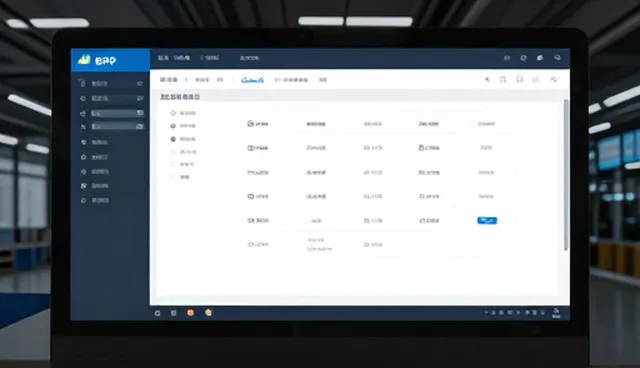The height and width of the screenshot is (368, 640).
Task: Click the ERP logo in the sidebar header
Action: tap(97, 60)
